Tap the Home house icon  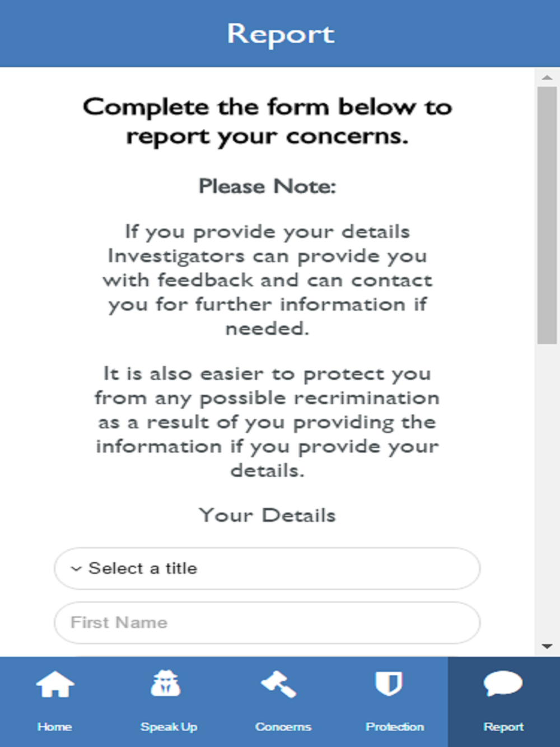(x=55, y=684)
